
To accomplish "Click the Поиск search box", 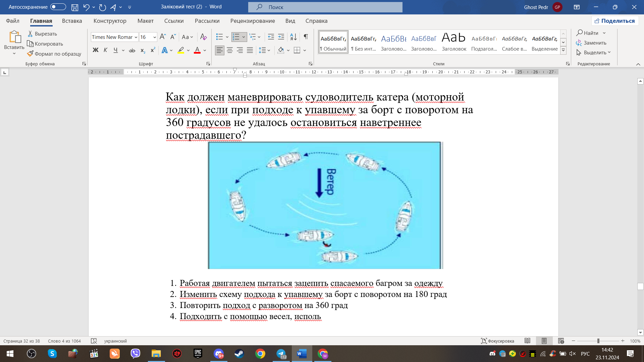I will point(325,7).
